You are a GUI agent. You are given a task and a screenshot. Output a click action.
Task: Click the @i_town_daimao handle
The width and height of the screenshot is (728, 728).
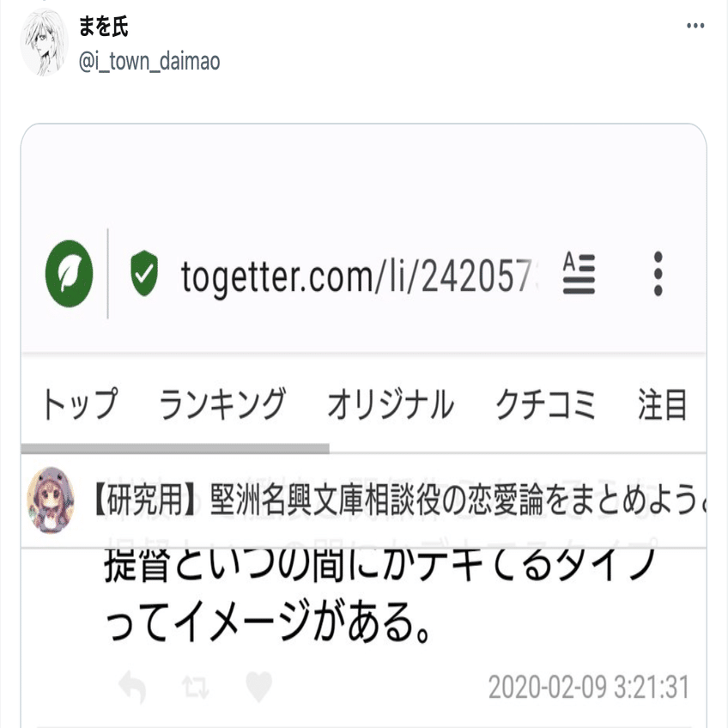point(149,61)
